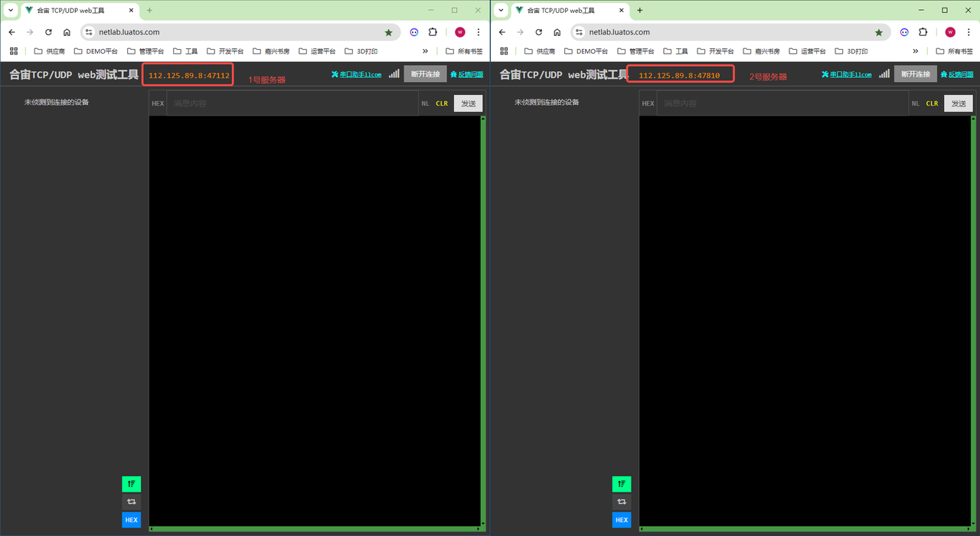Open 串口助手llcom link in right window
980x536 pixels.
(846, 74)
